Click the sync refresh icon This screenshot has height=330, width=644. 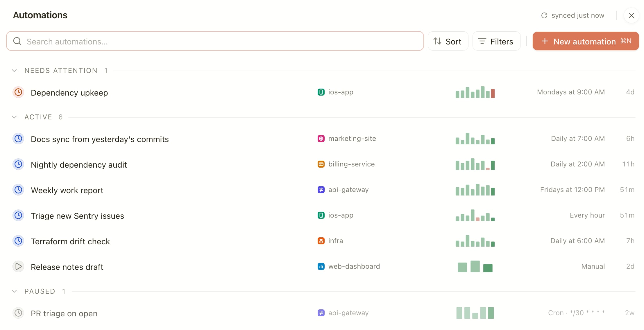click(544, 15)
